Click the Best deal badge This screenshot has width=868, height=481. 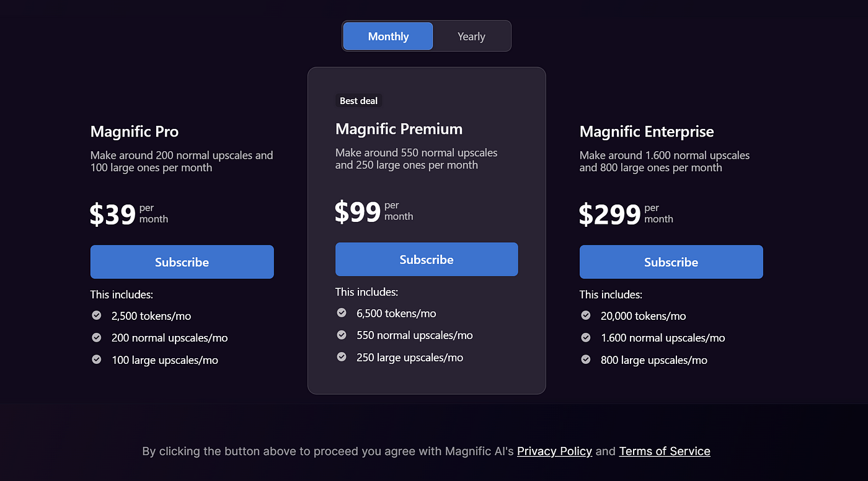pyautogui.click(x=358, y=100)
